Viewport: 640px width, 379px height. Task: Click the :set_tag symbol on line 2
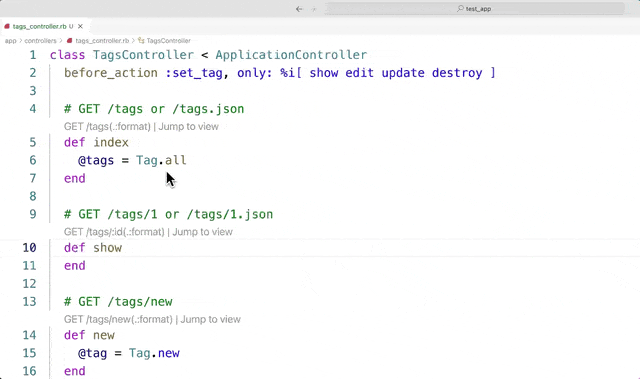[x=194, y=73]
